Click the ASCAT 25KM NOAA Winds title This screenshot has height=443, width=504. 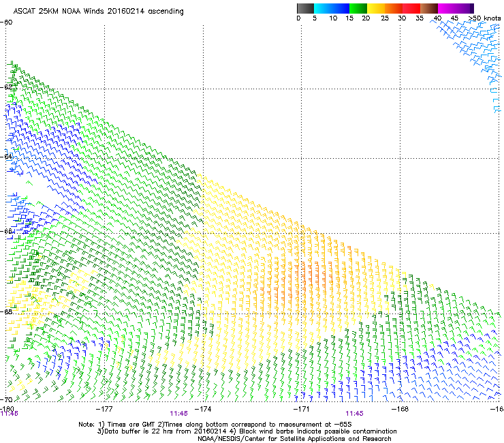98,12
